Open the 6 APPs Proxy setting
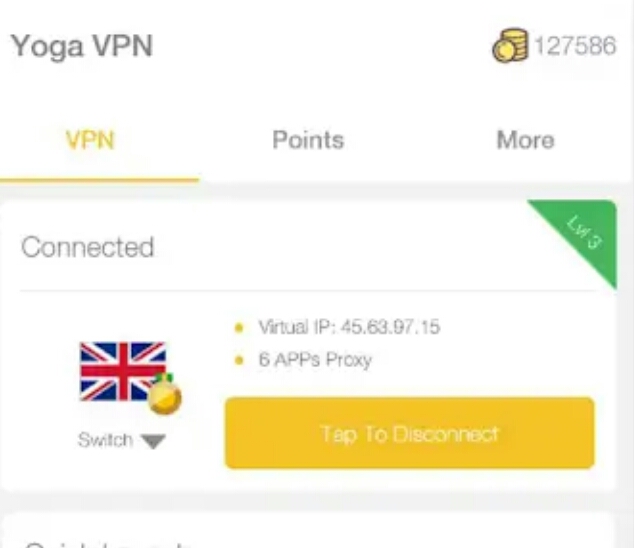The width and height of the screenshot is (634, 548). (315, 360)
